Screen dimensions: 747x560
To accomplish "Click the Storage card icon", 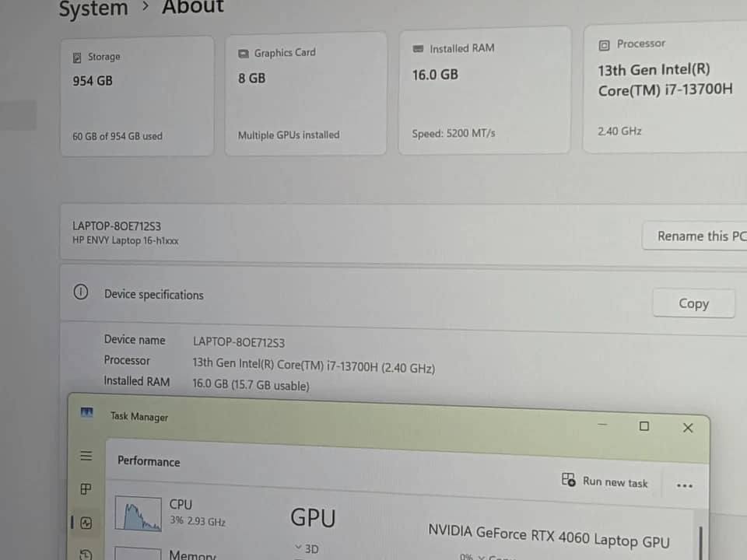I will [77, 58].
